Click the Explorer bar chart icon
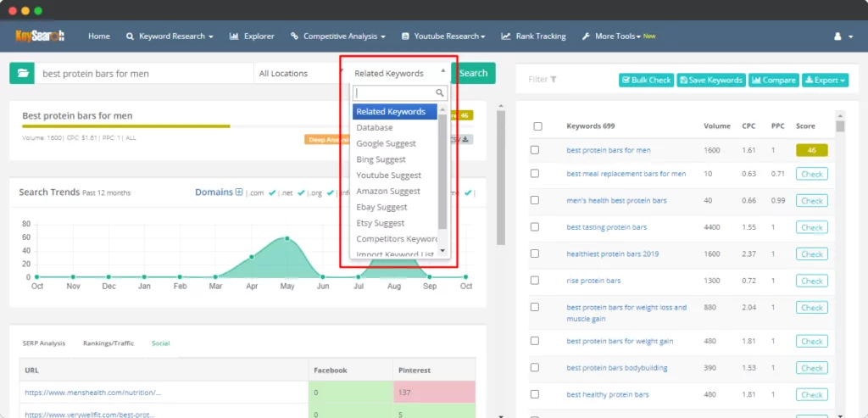The image size is (868, 418). (234, 36)
